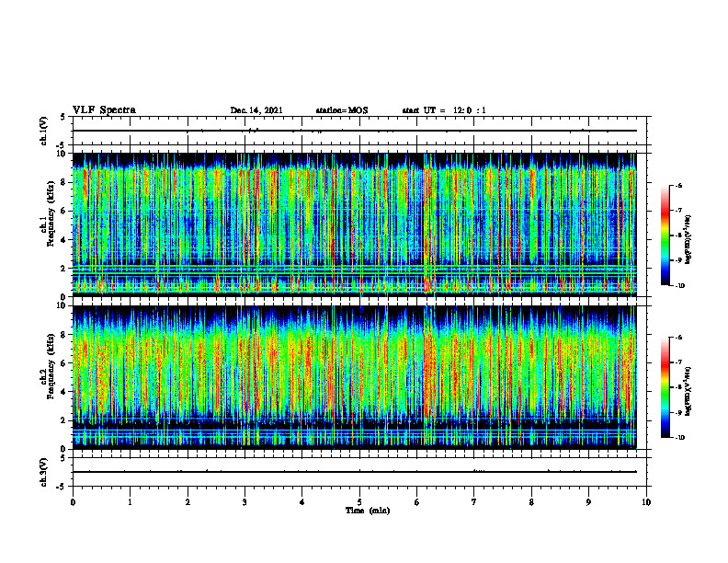The height and width of the screenshot is (563, 728).
Task: Click the log(PSD) label beside ch.2 color bar
Action: click(x=688, y=392)
